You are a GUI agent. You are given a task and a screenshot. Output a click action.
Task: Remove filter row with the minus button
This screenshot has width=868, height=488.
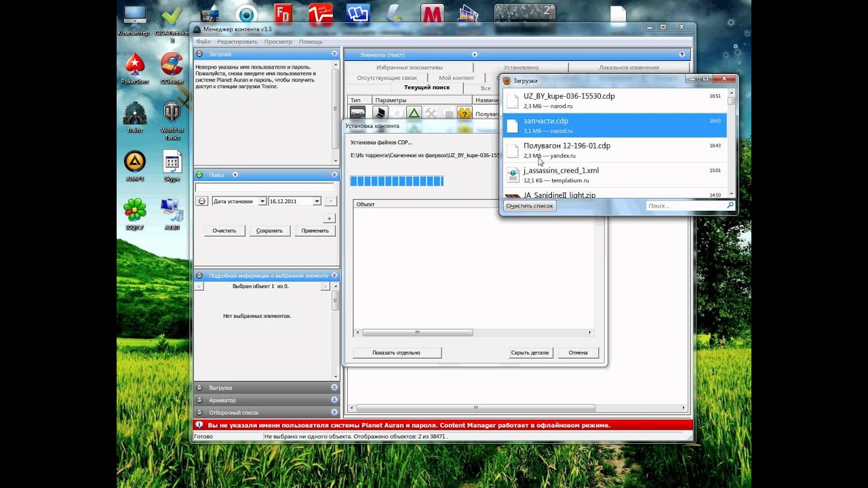coord(330,201)
